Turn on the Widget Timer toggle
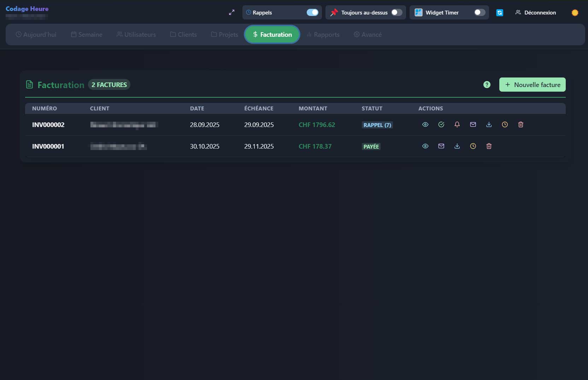The width and height of the screenshot is (588, 380). click(x=479, y=12)
